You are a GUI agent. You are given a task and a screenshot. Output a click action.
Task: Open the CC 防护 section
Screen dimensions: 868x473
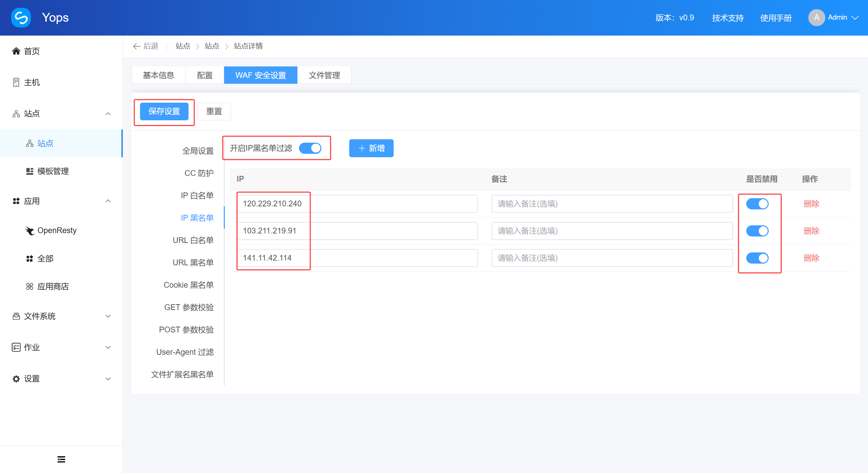[x=199, y=173]
